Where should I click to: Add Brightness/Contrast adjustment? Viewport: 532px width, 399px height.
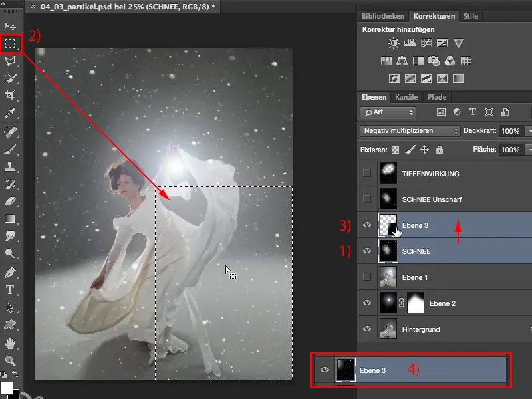(394, 43)
